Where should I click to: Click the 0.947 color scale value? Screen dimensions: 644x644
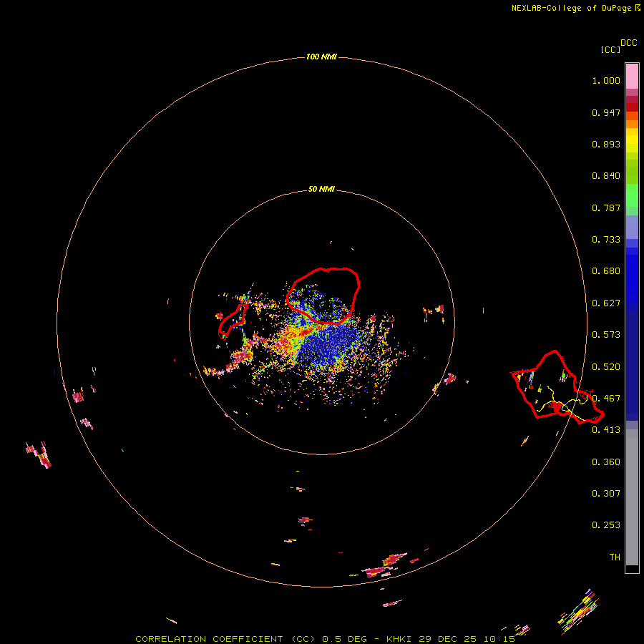(606, 112)
